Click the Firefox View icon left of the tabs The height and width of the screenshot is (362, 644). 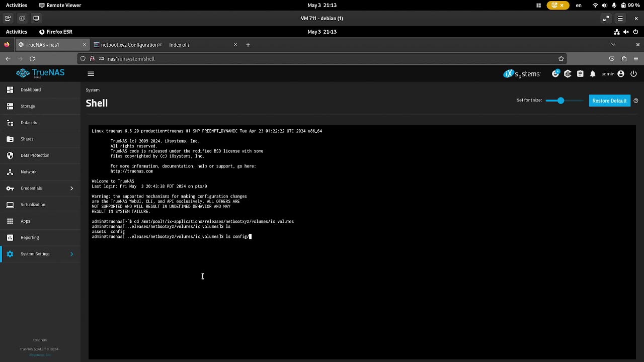[7, 45]
